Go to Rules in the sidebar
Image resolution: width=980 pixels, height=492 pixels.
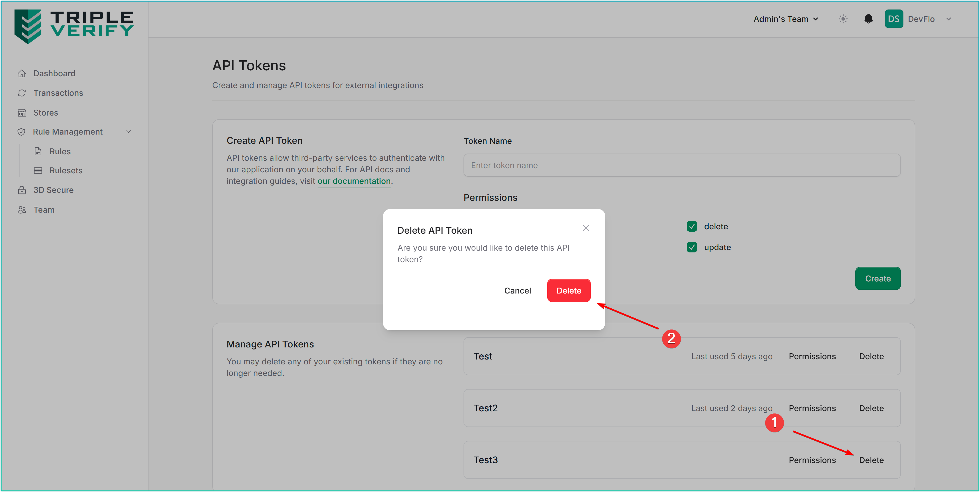tap(60, 151)
